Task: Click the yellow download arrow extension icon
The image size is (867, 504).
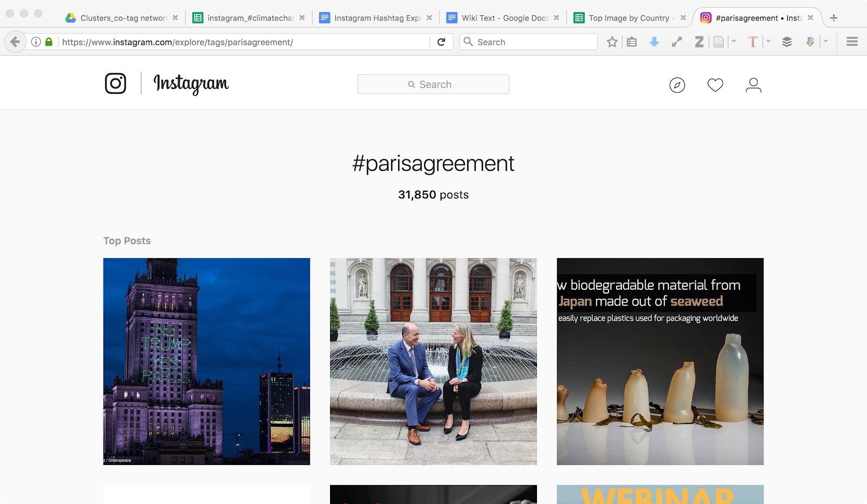Action: click(x=810, y=42)
